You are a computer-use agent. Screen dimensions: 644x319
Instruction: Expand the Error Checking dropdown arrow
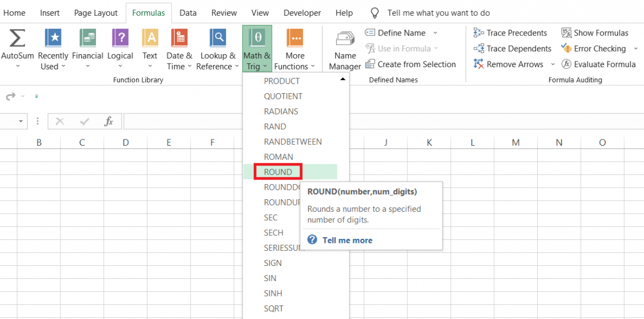pos(636,49)
